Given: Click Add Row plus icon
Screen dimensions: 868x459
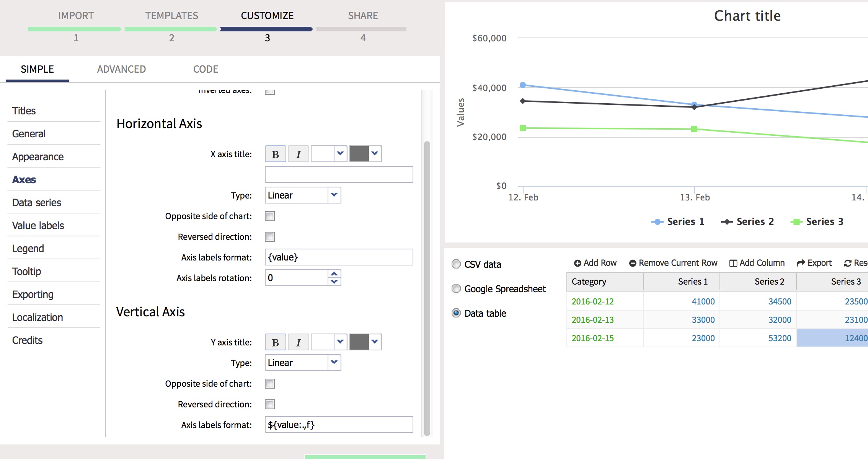Looking at the screenshot, I should click(x=578, y=263).
